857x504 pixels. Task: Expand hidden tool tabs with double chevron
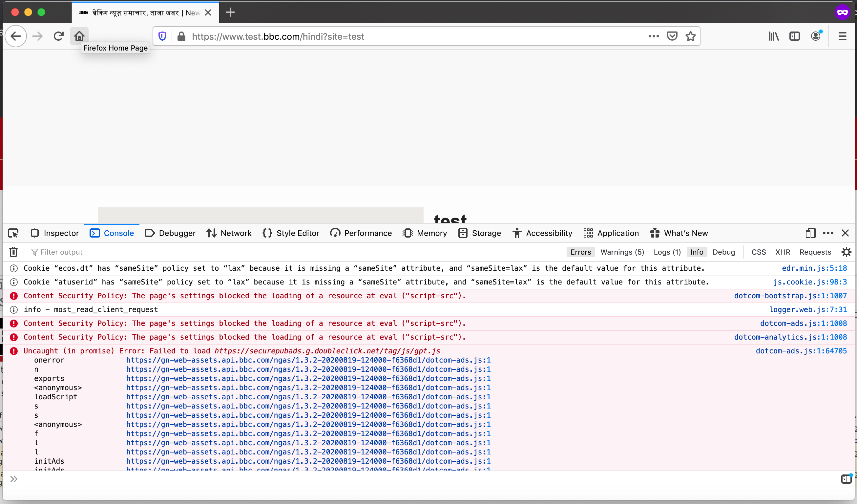(13, 479)
